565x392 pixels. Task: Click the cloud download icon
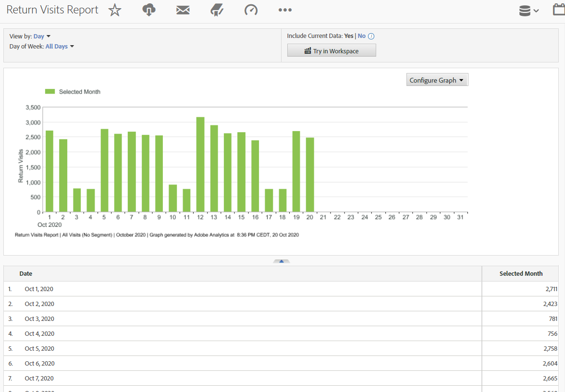pyautogui.click(x=149, y=10)
